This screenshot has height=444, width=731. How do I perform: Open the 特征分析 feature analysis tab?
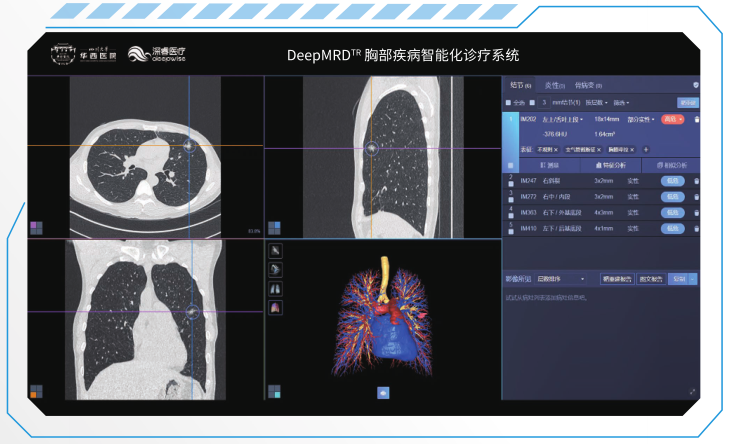coord(611,165)
